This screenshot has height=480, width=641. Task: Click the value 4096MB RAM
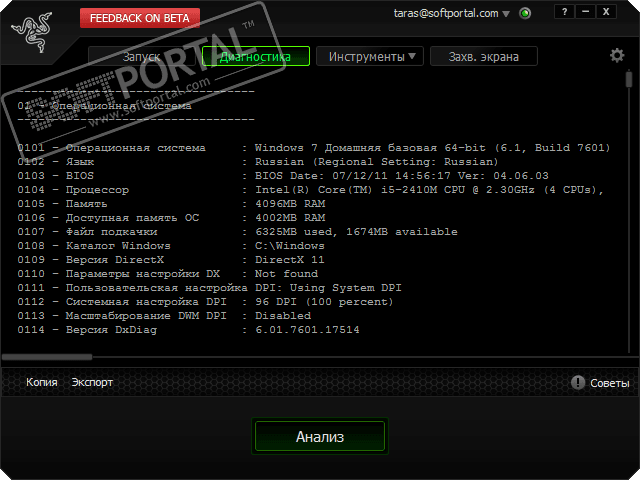(x=290, y=204)
